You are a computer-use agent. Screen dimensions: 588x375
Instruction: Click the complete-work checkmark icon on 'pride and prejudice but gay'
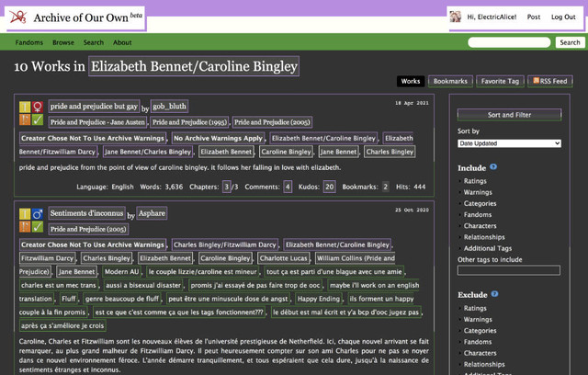[37, 120]
